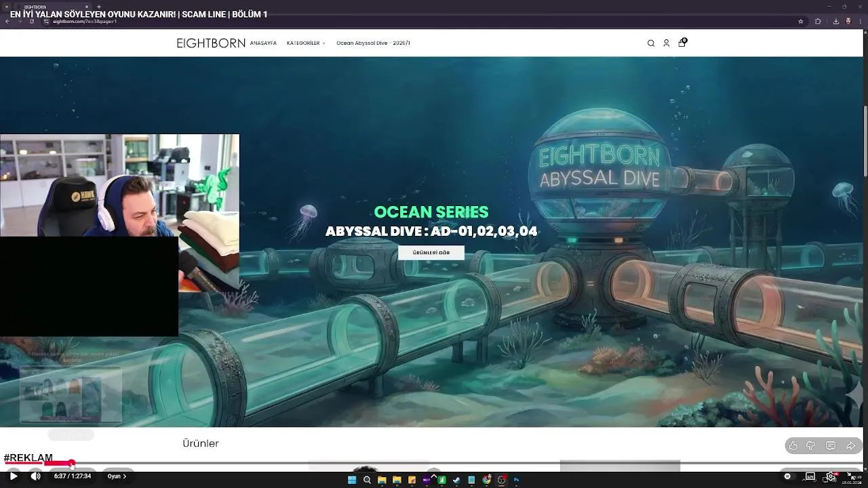Click ABYSSAL DIVE : AD-01,02,03,04 banner text
This screenshot has width=868, height=488.
(x=431, y=232)
